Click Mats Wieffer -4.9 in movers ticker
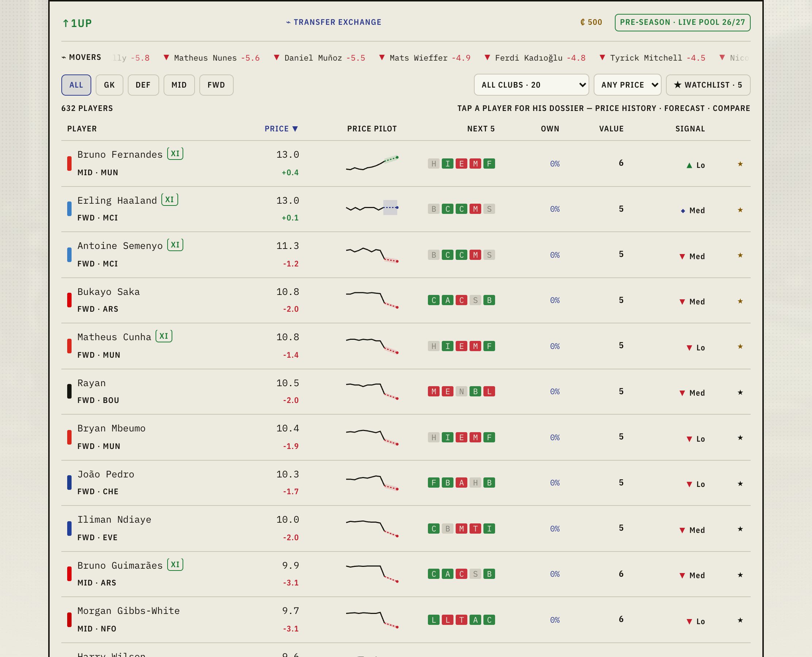 (425, 58)
